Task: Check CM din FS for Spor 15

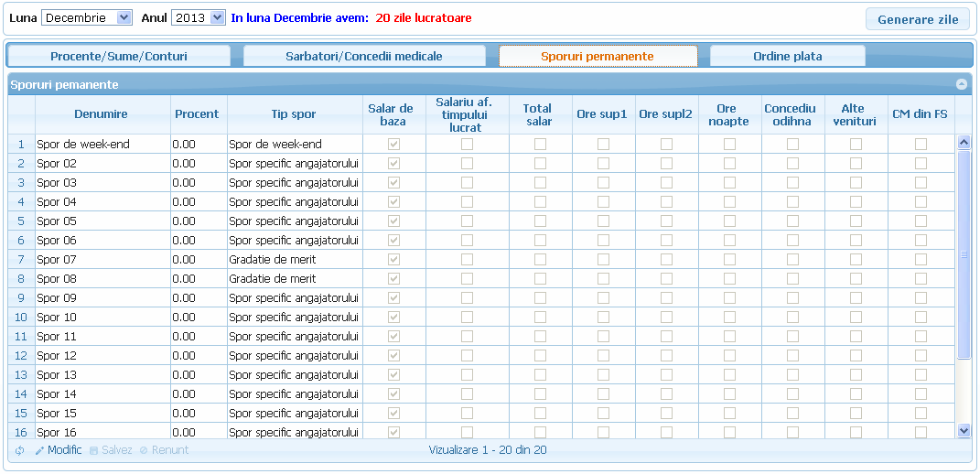Action: coord(921,414)
